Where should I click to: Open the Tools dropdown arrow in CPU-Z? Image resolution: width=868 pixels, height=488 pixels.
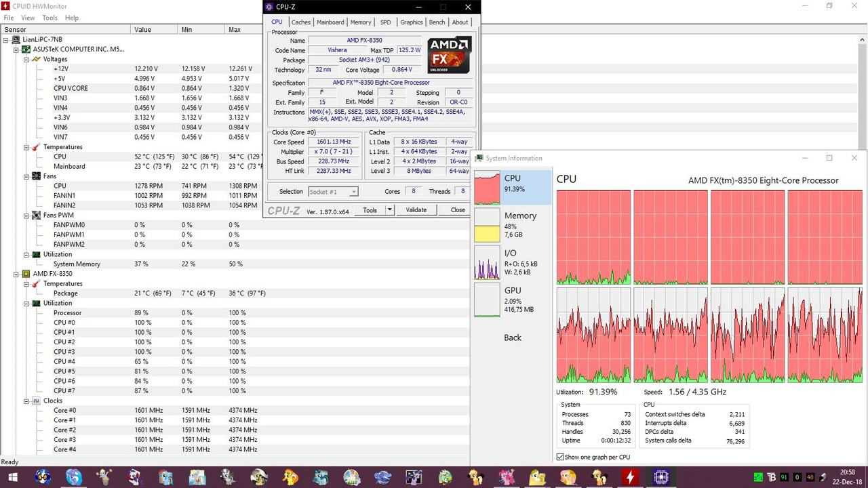[389, 210]
